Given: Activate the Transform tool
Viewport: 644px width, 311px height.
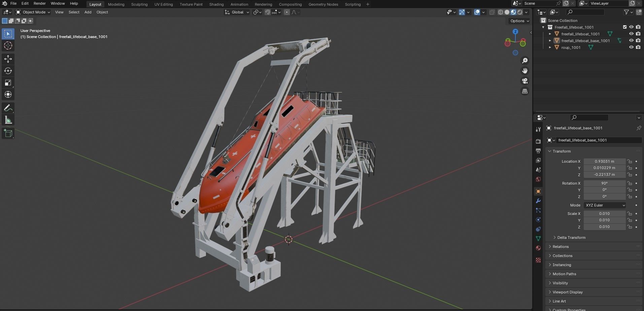Looking at the screenshot, I should (x=8, y=94).
